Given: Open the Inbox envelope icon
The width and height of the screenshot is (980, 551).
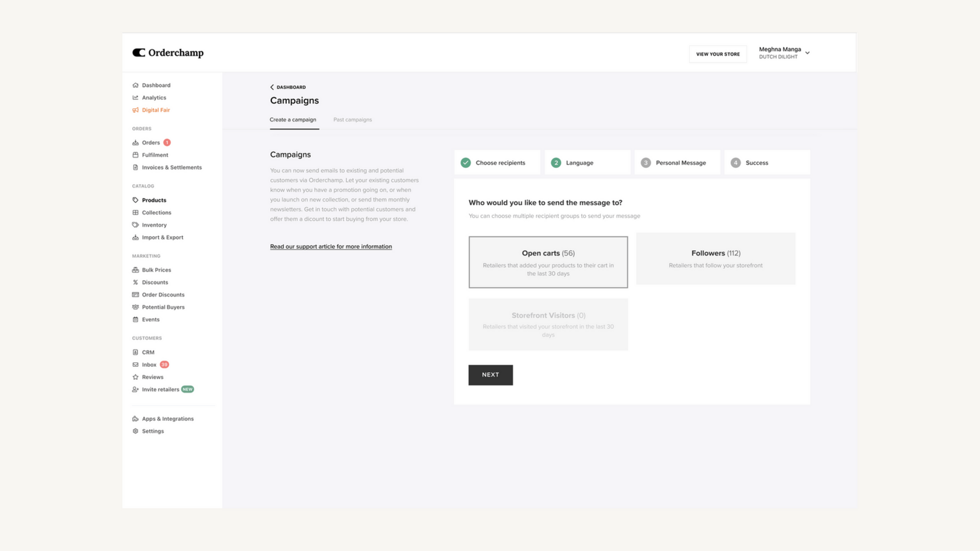Looking at the screenshot, I should tap(136, 364).
